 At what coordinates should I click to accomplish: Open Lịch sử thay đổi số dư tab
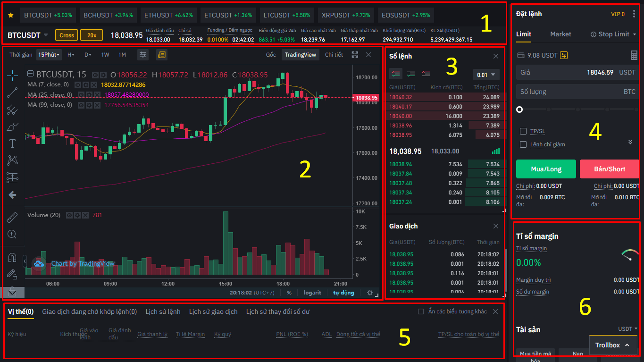pyautogui.click(x=278, y=311)
